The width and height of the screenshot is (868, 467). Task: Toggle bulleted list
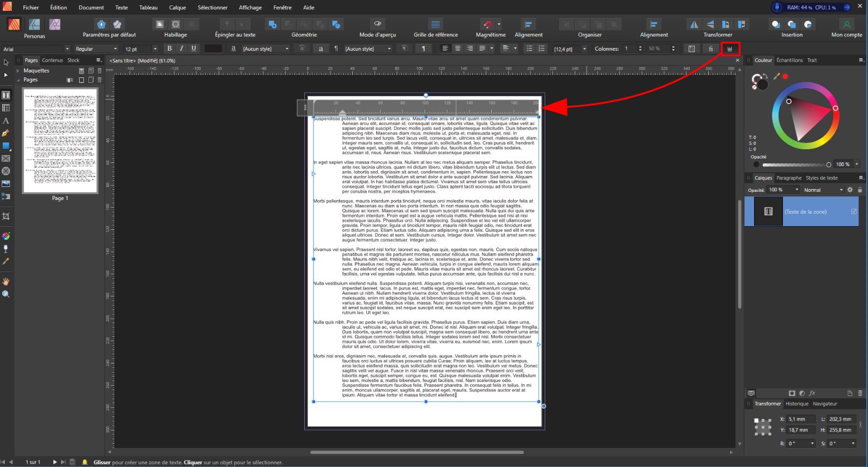(529, 48)
